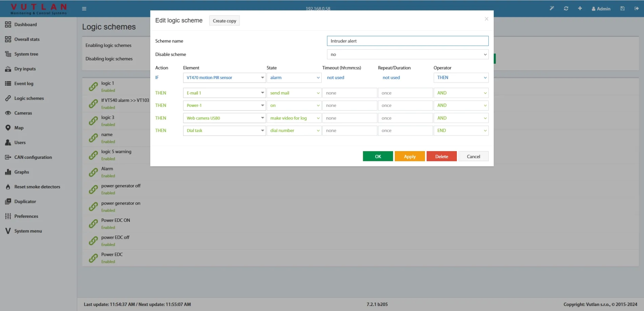Delete the Intruder alert scheme
Image resolution: width=644 pixels, height=311 pixels.
(x=441, y=156)
